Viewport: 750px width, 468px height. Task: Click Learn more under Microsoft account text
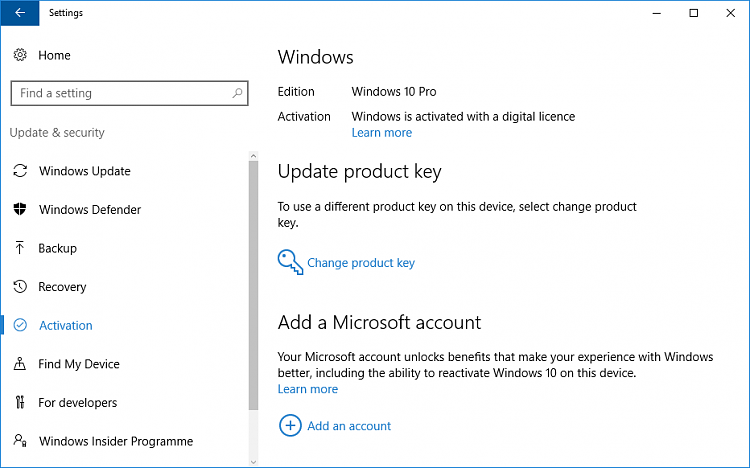coord(308,389)
